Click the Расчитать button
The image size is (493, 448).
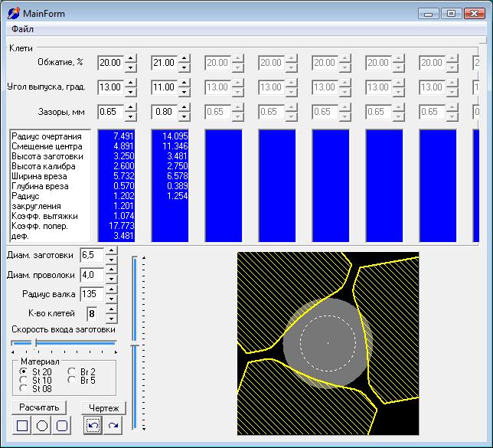click(x=39, y=407)
